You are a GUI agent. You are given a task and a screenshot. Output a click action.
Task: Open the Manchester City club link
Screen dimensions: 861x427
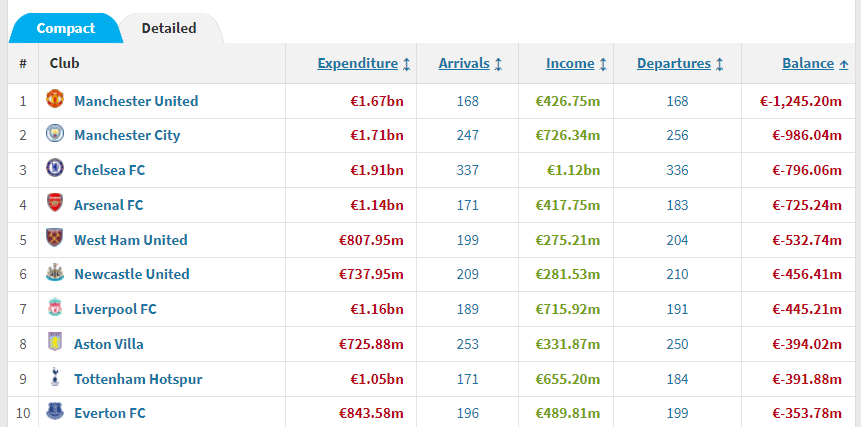127,135
